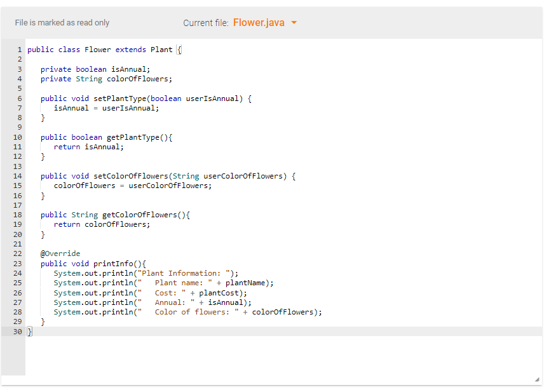Screen dimensions: 549x392
Task: Click line number 1 in the gutter
Action: click(19, 49)
